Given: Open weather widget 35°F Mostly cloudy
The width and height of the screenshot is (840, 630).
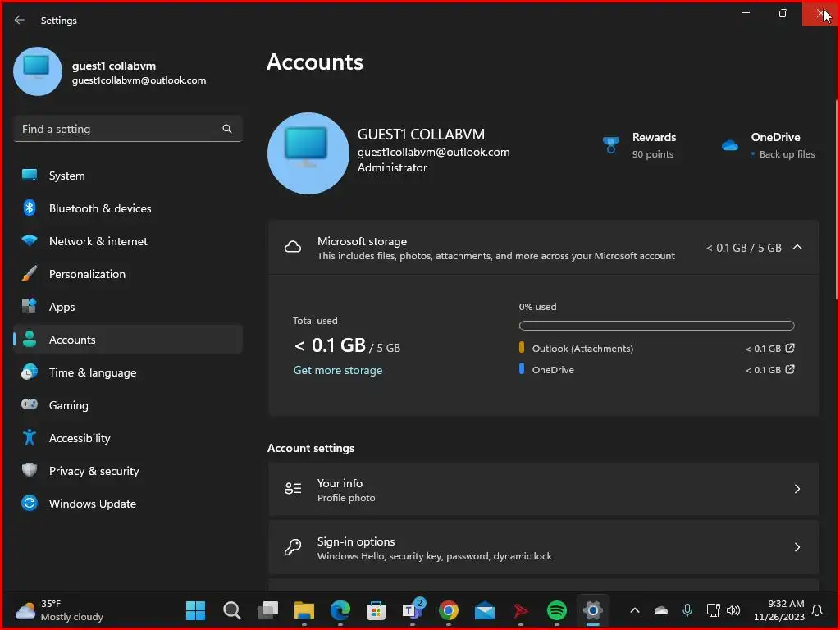Looking at the screenshot, I should pyautogui.click(x=59, y=610).
